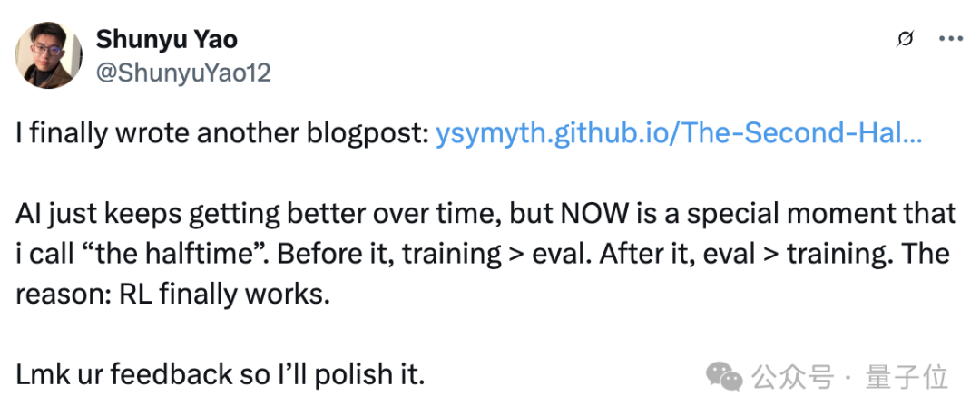Click the text "I finally wrote another blogpost:"

pyautogui.click(x=222, y=134)
